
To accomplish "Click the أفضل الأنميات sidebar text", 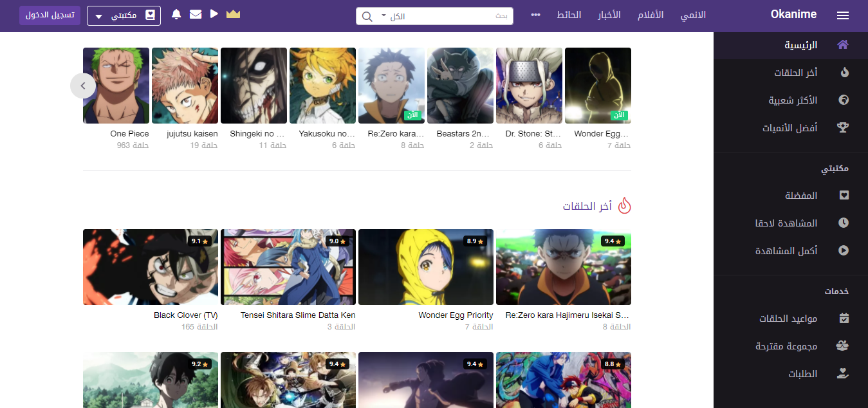I will [790, 128].
